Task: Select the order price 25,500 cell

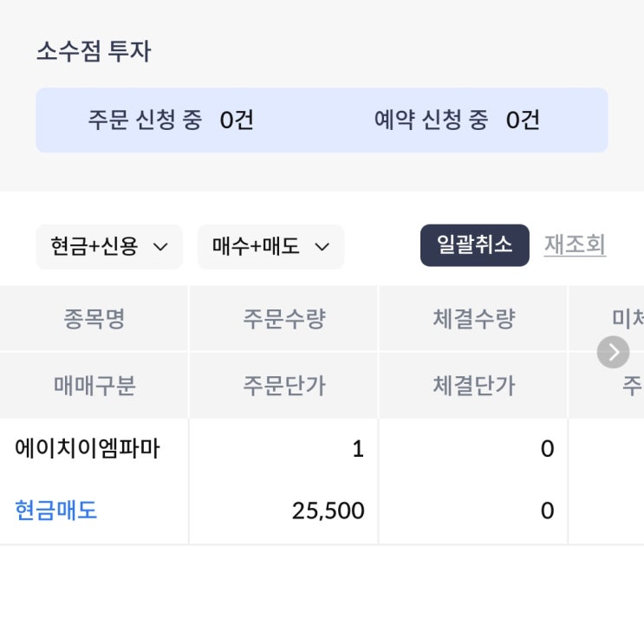Action: click(328, 511)
